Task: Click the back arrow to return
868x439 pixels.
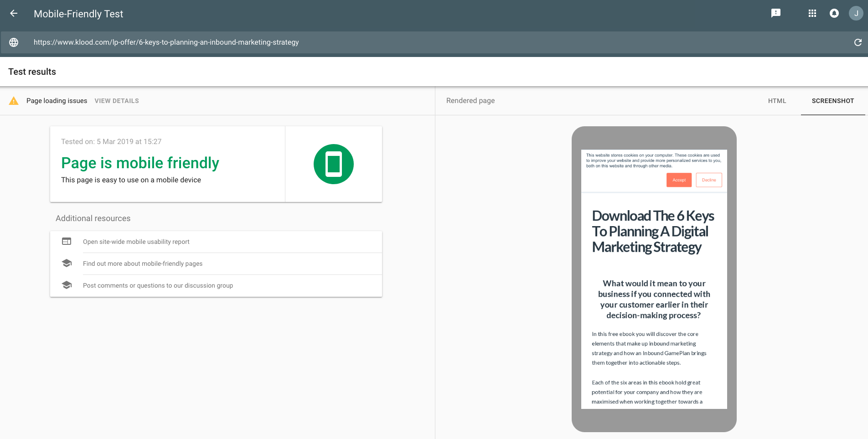Action: [x=14, y=13]
